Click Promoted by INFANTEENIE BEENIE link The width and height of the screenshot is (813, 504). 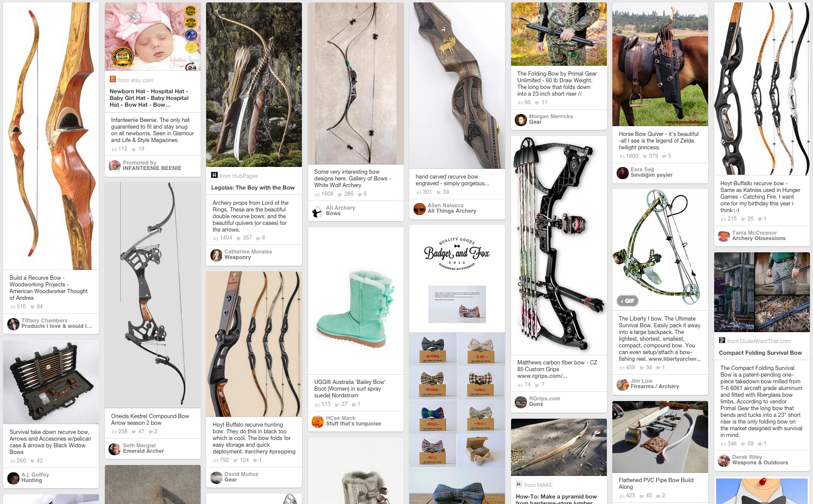coord(152,165)
